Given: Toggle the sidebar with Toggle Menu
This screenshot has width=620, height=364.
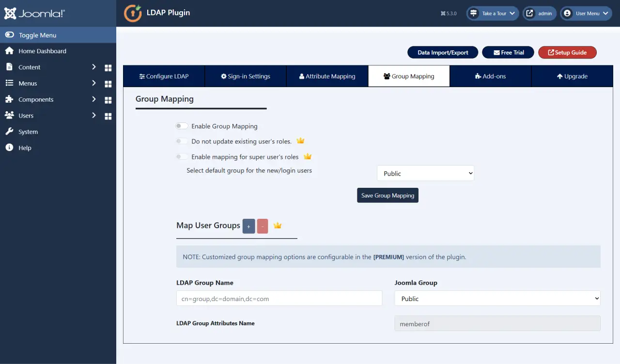Looking at the screenshot, I should (x=58, y=35).
